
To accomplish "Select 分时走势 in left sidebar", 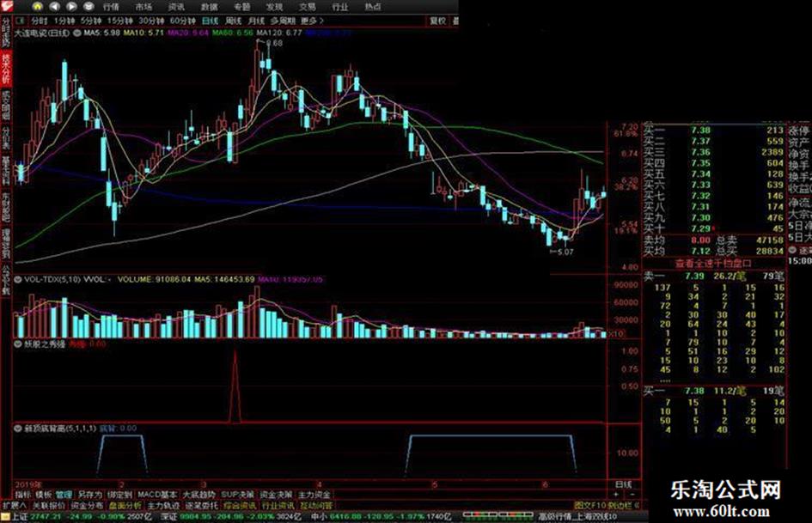I will 6,32.
